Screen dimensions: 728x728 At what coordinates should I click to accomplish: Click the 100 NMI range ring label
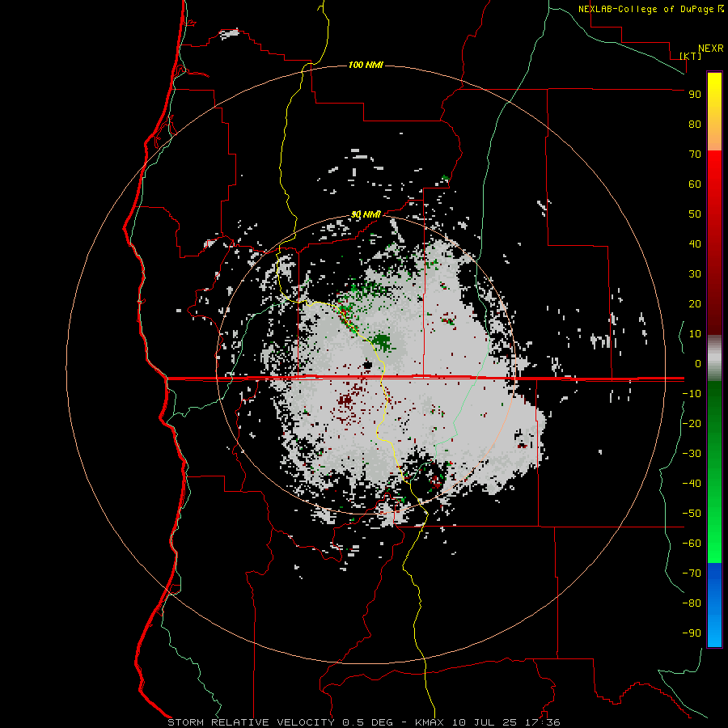coord(366,65)
